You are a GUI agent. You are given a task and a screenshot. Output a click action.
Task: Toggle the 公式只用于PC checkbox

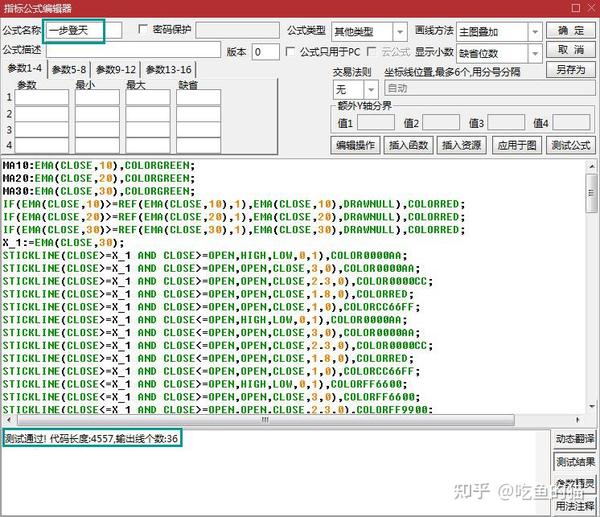(x=290, y=52)
